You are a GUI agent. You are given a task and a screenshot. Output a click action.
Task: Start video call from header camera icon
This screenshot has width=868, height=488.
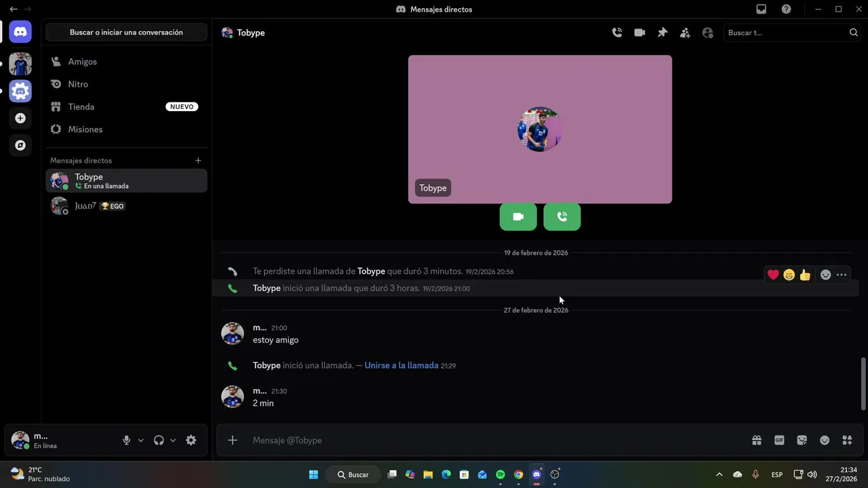639,33
